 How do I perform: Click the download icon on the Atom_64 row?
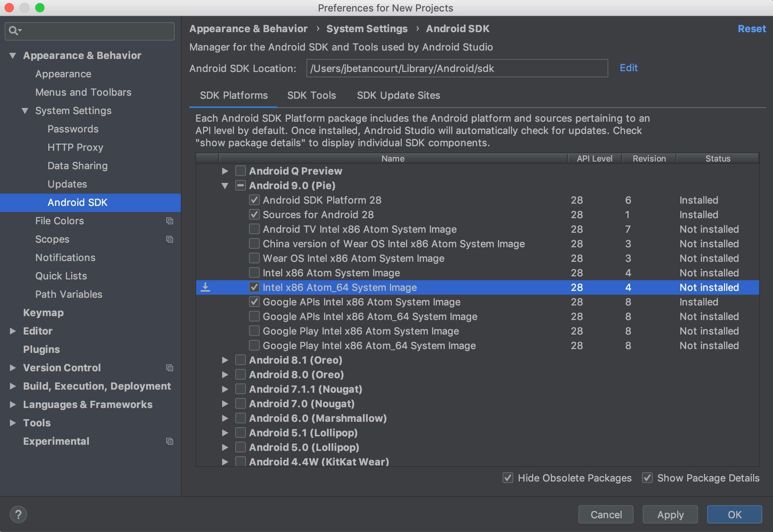(x=205, y=287)
